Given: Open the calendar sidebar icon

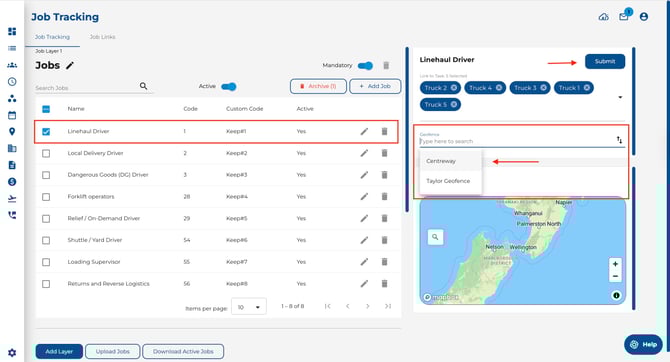Looking at the screenshot, I should click(x=12, y=115).
